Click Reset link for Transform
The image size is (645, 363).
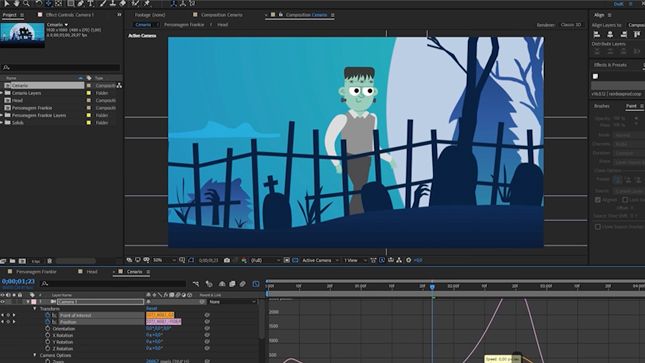[151, 308]
